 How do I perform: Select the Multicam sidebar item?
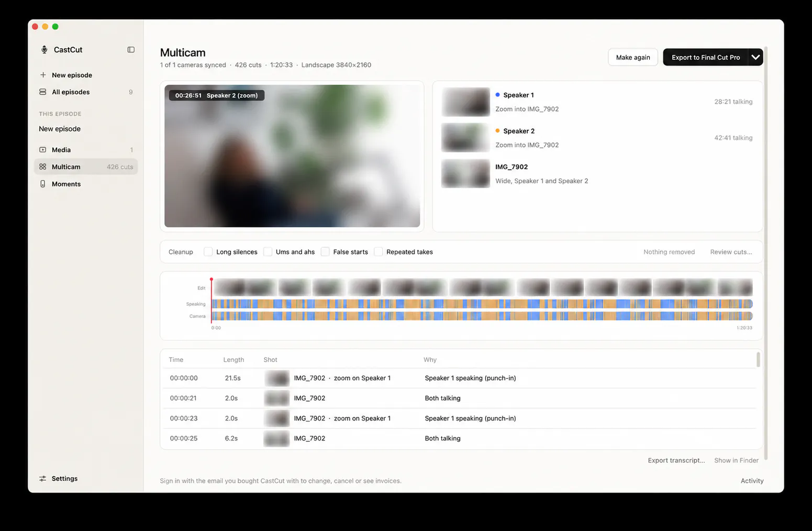pos(86,167)
